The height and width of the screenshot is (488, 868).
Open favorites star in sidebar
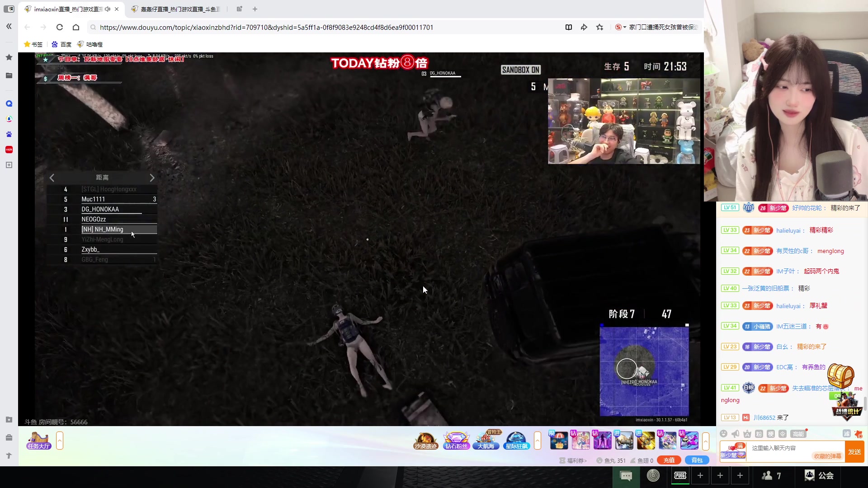point(9,57)
